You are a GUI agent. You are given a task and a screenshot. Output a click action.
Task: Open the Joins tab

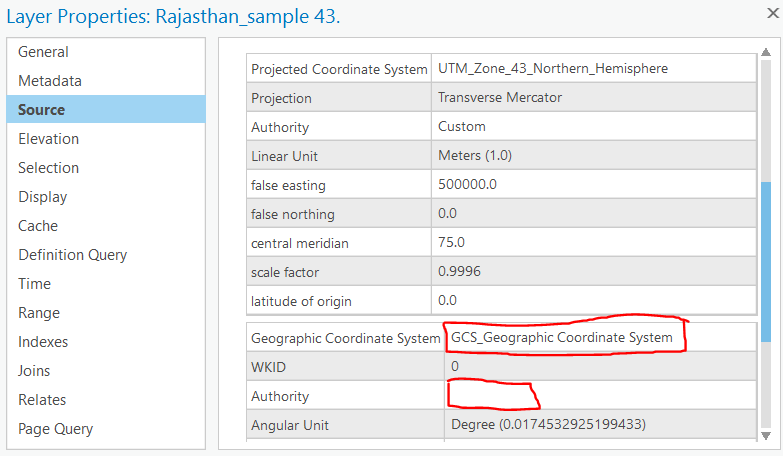coord(35,371)
